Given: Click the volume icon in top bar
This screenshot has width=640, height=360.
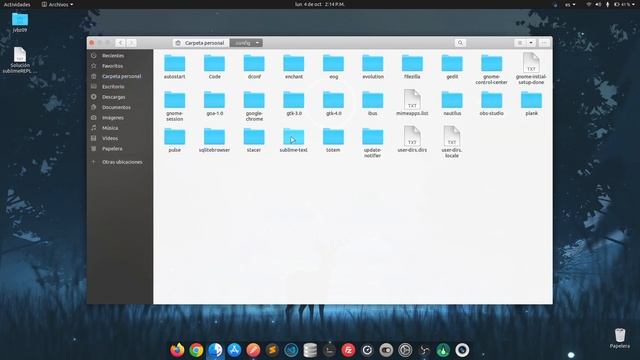Looking at the screenshot, I should 598,4.
